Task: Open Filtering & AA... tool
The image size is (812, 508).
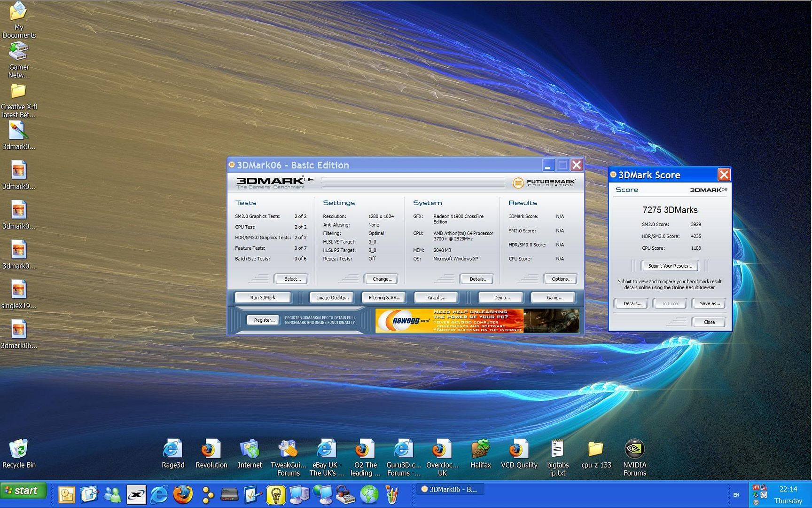Action: (x=384, y=298)
